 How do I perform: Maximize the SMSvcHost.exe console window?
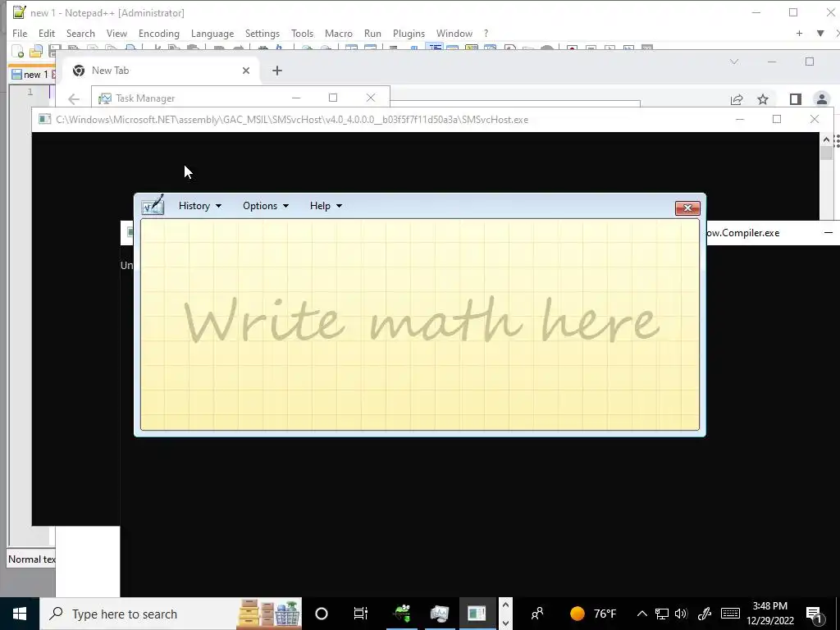[x=777, y=119]
